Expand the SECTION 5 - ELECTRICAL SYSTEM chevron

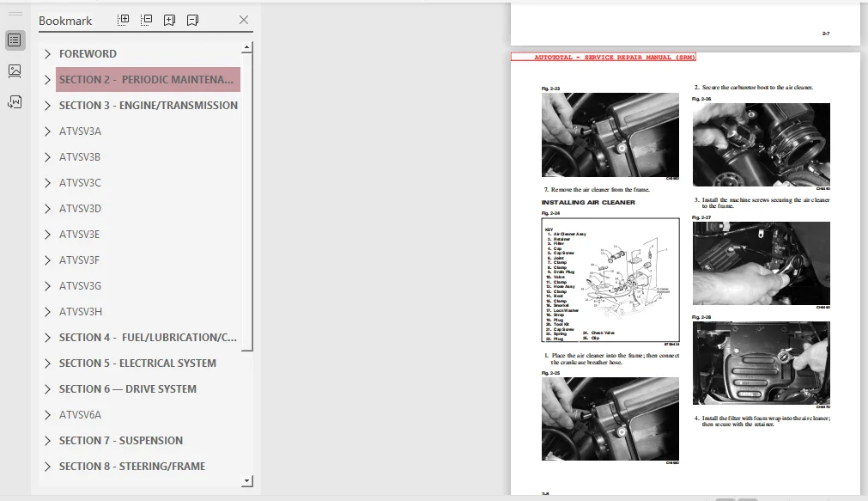click(x=47, y=363)
